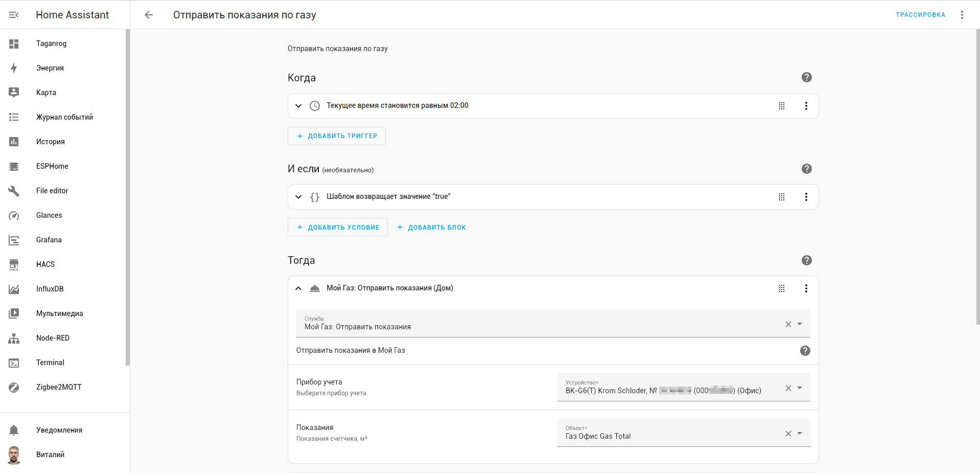Click the Node-RED sitemap icon
This screenshot has height=473, width=980.
[14, 338]
